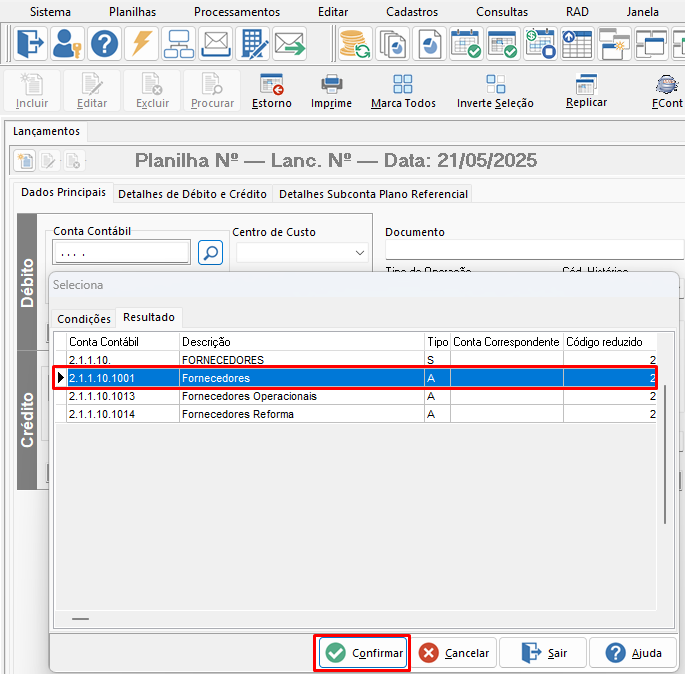Click the Descrição column header

[x=301, y=342]
